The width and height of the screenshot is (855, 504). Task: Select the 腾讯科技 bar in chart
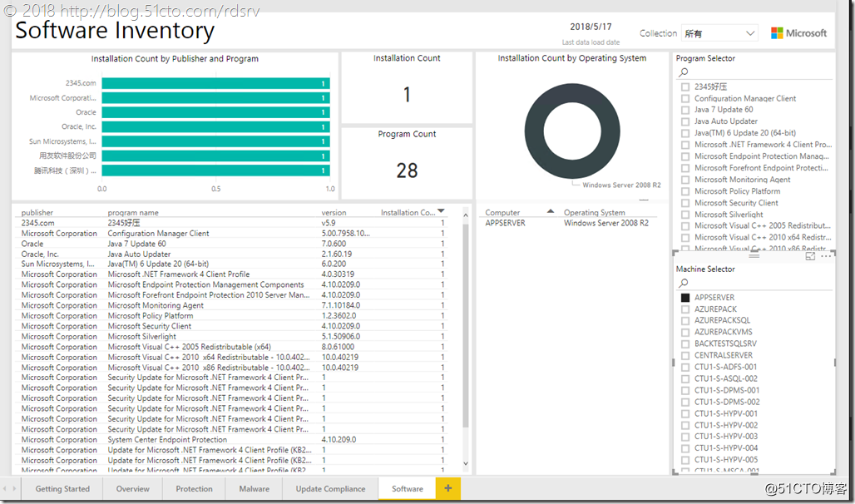pos(216,170)
